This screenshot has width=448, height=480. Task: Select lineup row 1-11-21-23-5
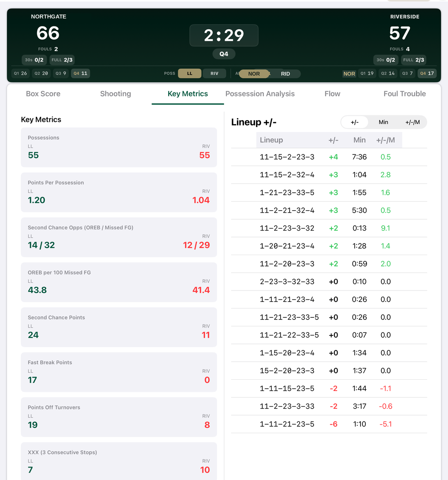(x=329, y=424)
